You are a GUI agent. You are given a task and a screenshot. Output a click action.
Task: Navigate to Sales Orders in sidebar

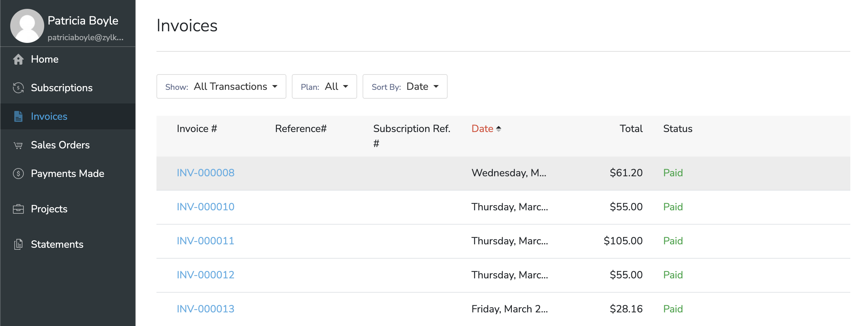(60, 145)
